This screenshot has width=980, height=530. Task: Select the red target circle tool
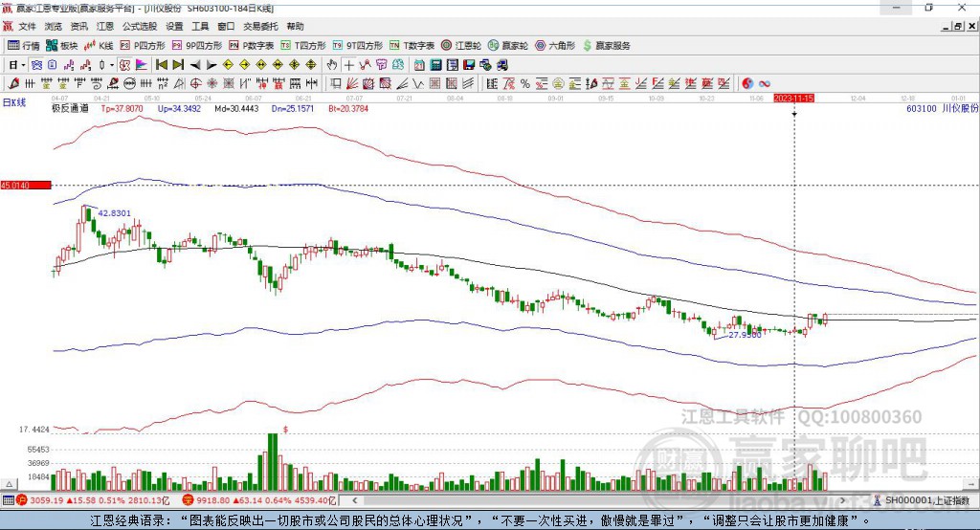[x=195, y=84]
